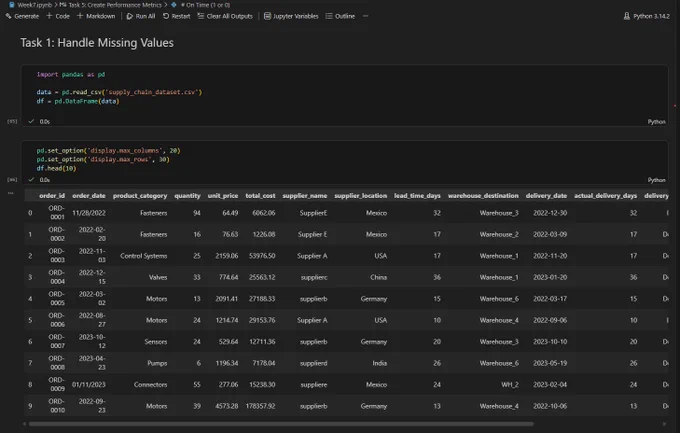
Task: Click the total_cost column header
Action: pyautogui.click(x=260, y=196)
